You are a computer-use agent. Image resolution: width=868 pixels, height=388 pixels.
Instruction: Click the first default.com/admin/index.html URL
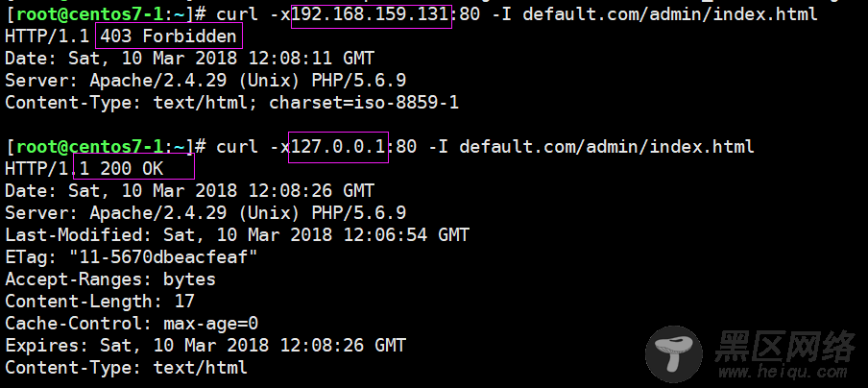pyautogui.click(x=670, y=14)
